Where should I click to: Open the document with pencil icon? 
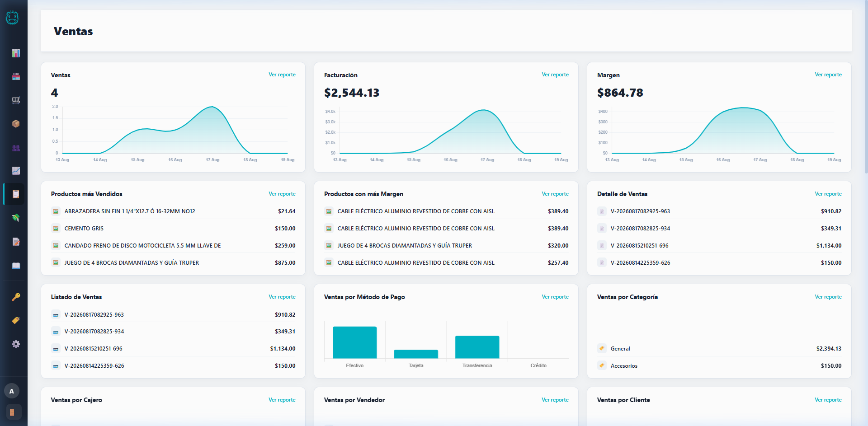pos(16,242)
